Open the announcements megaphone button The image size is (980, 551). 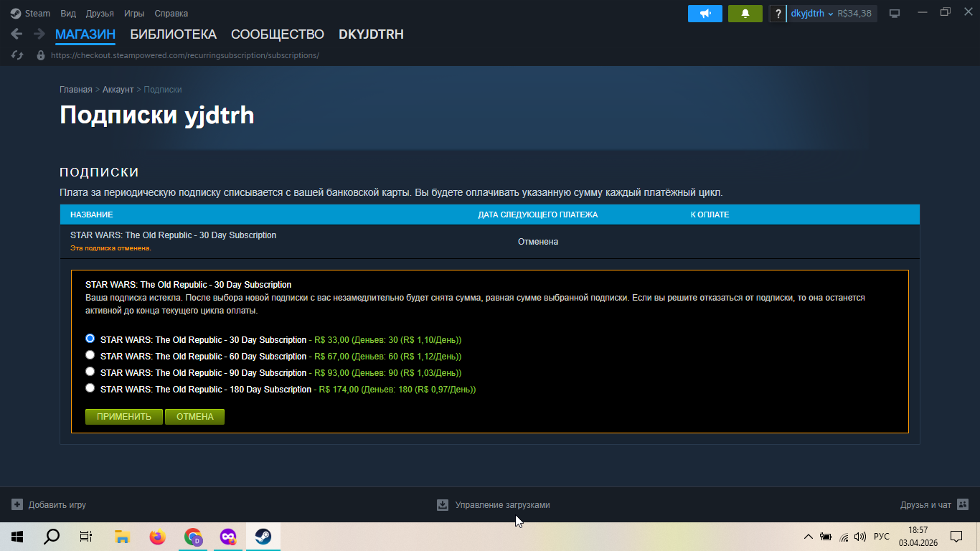point(705,14)
